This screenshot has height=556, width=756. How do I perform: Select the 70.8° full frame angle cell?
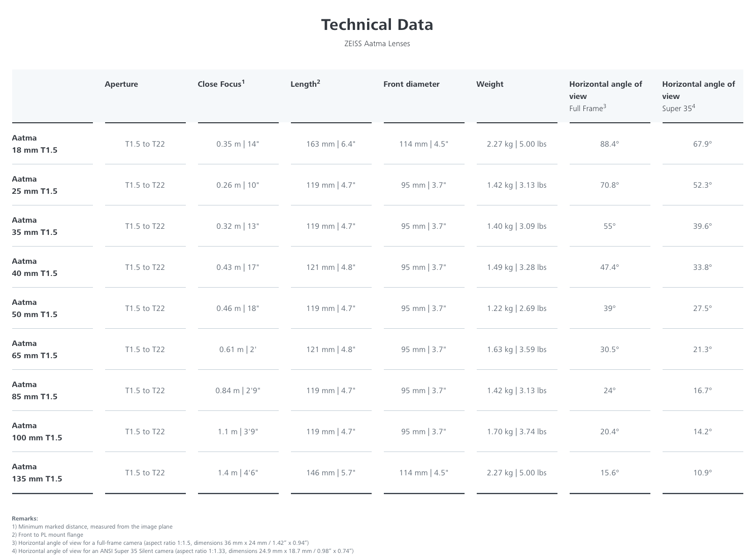pos(609,185)
